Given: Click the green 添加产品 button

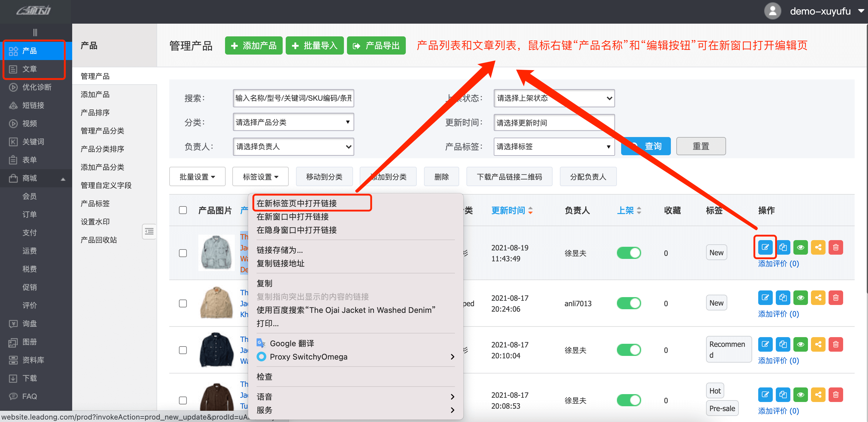Looking at the screenshot, I should coord(254,45).
